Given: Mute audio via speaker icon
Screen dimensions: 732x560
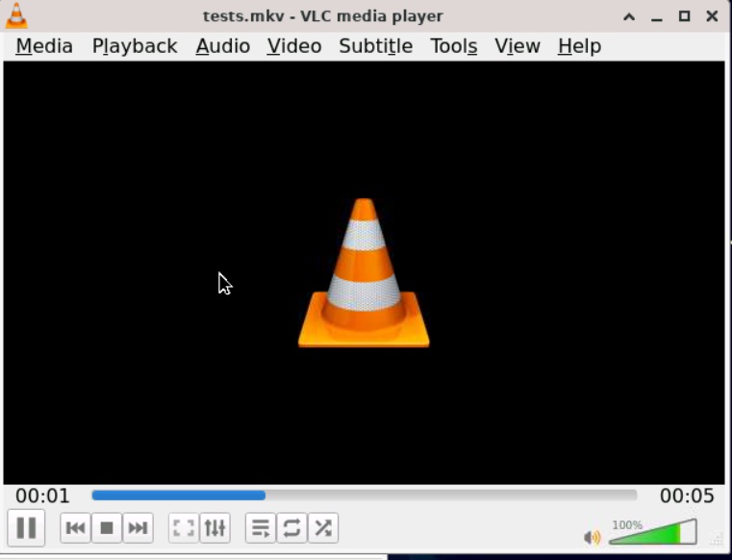Looking at the screenshot, I should (592, 537).
